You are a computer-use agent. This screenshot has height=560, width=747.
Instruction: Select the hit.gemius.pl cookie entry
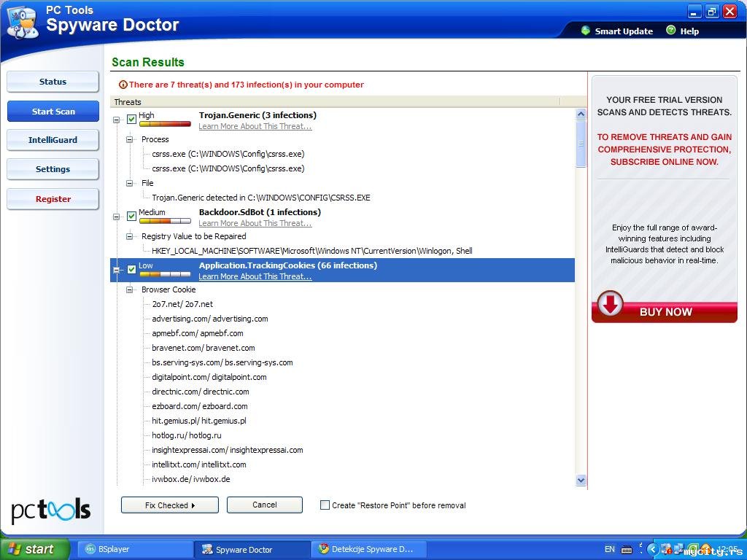click(x=199, y=421)
